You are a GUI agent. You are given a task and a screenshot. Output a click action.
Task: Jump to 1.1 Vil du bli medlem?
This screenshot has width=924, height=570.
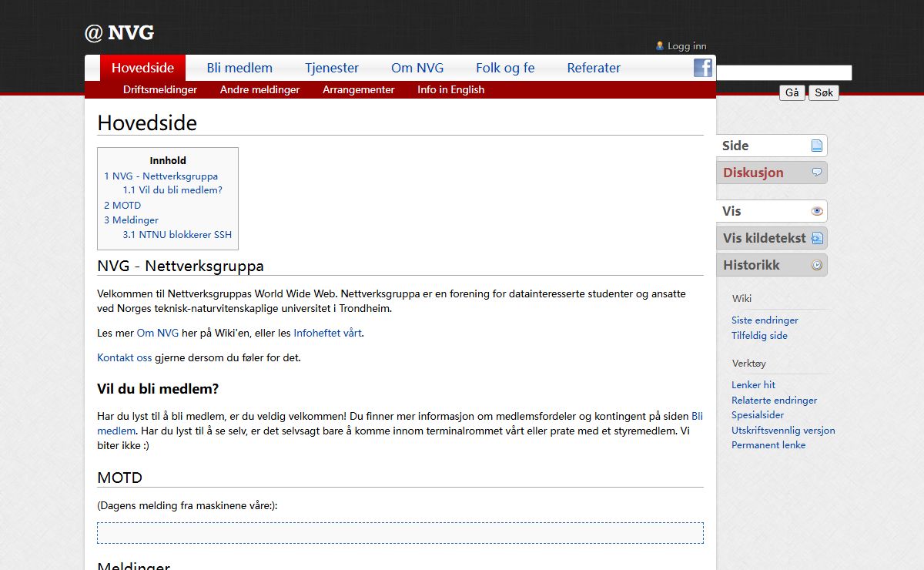pos(172,190)
